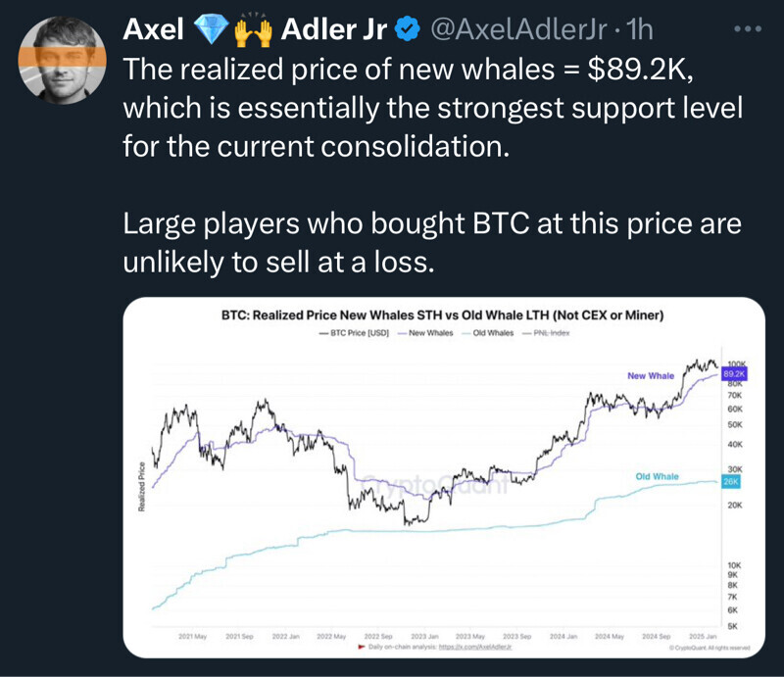
Task: Click the blue 26K price label
Action: [x=731, y=482]
